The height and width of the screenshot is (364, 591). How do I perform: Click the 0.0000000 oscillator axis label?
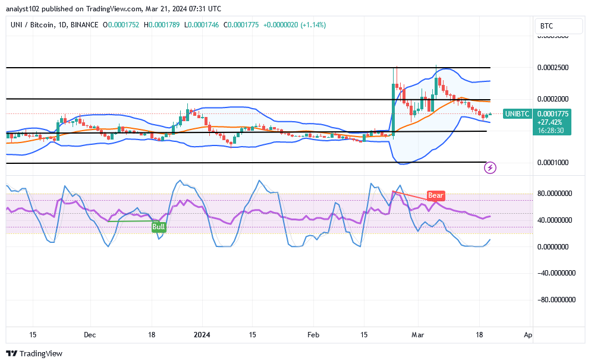coord(553,247)
